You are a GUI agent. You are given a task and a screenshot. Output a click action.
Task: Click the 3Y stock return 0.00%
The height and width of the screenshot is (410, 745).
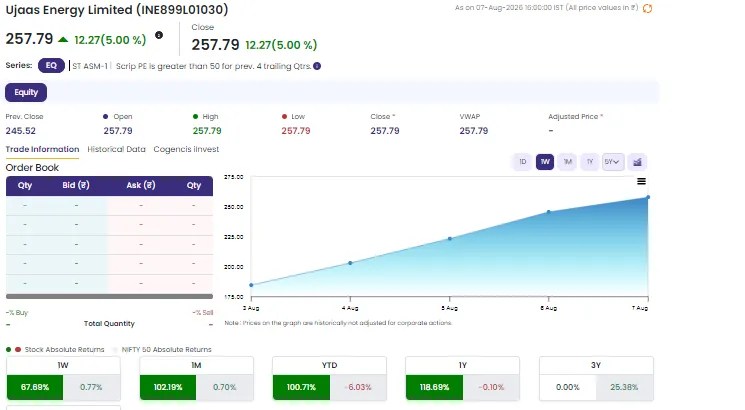click(568, 387)
